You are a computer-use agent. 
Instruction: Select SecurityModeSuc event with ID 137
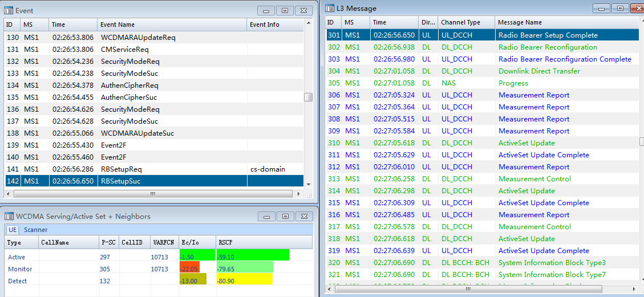click(x=154, y=121)
